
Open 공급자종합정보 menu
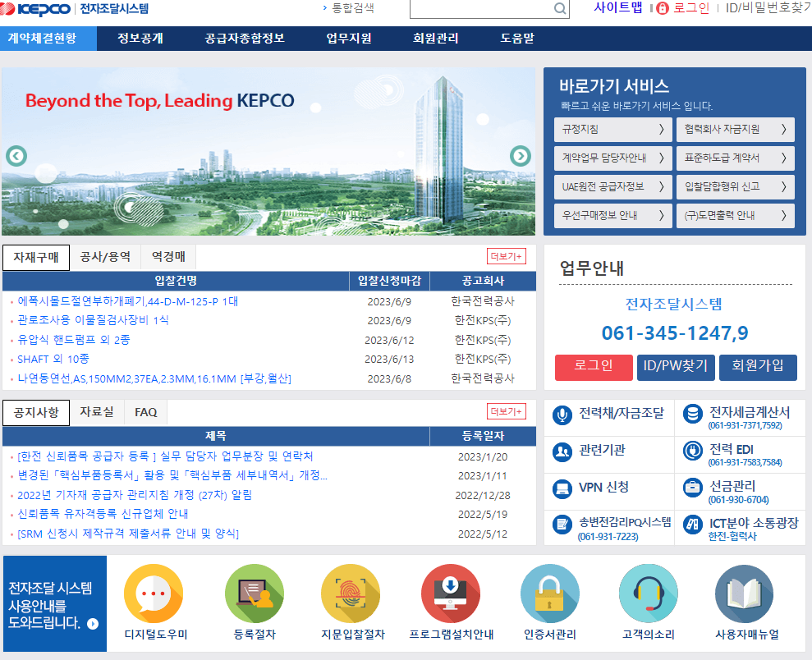coord(245,39)
